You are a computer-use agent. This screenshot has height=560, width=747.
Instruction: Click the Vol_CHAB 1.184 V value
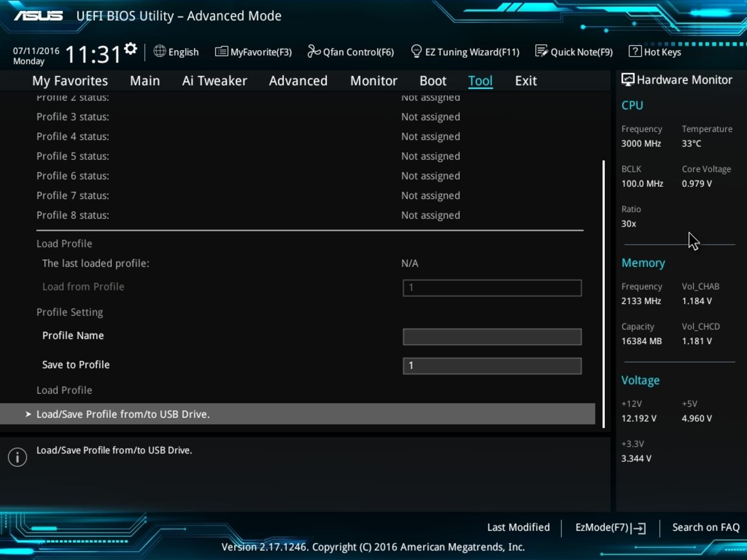tap(696, 301)
